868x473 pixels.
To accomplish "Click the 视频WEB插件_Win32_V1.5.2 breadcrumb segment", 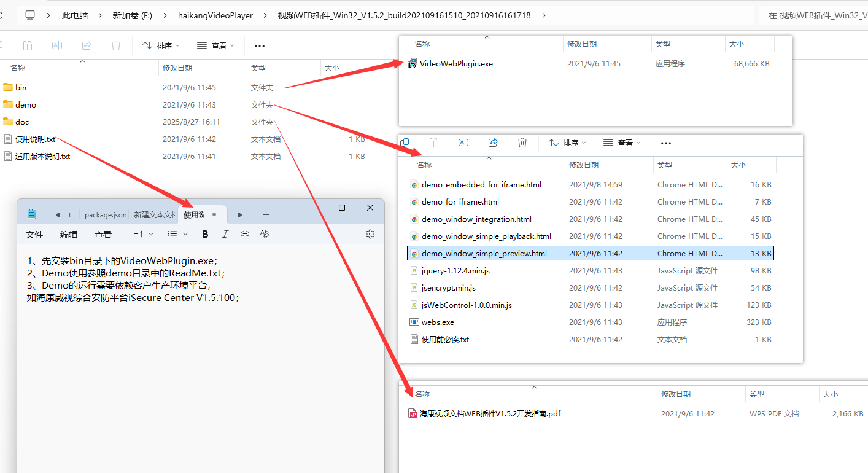I will click(x=405, y=15).
